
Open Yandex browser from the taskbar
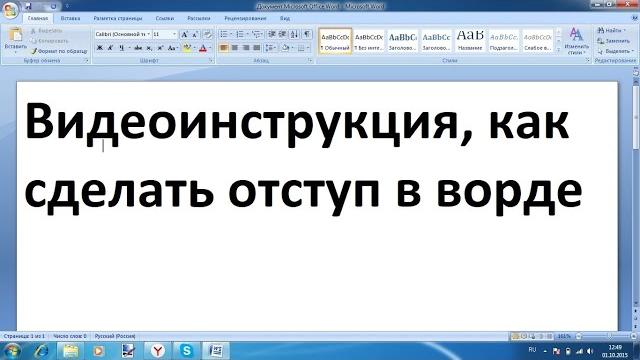(158, 351)
